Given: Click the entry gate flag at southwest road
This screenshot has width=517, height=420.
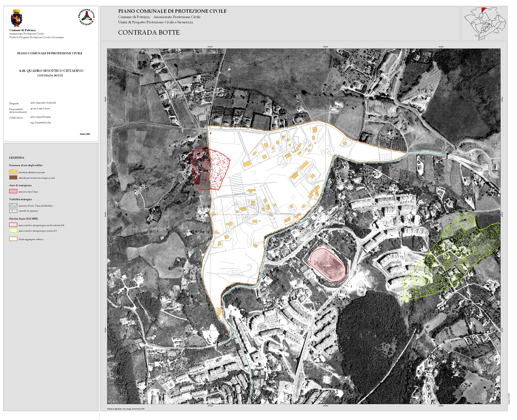Looking at the screenshot, I should click(218, 344).
